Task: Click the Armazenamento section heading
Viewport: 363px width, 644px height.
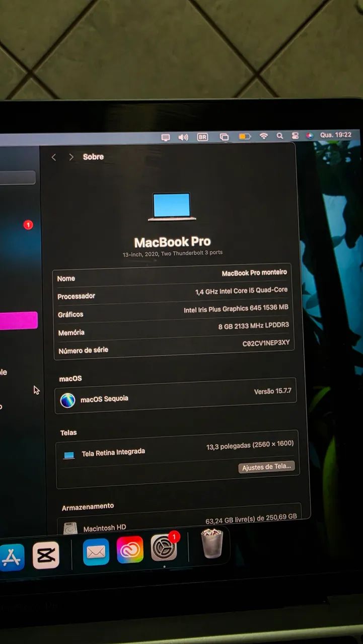Action: pyautogui.click(x=88, y=507)
